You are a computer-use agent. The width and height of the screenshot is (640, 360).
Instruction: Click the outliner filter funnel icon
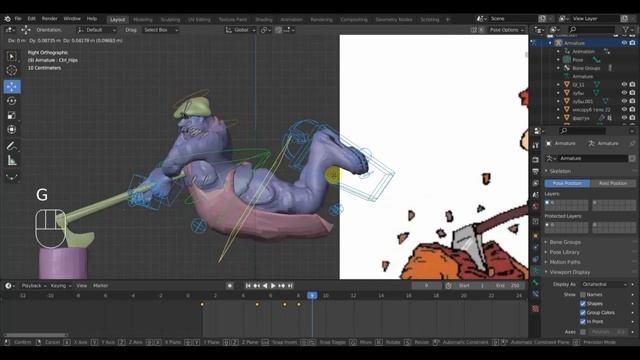tap(626, 29)
